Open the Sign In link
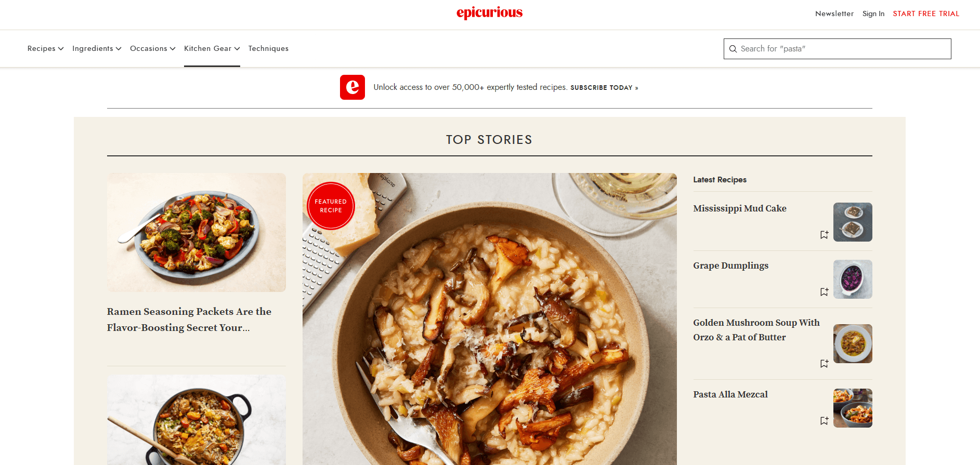 coord(873,14)
